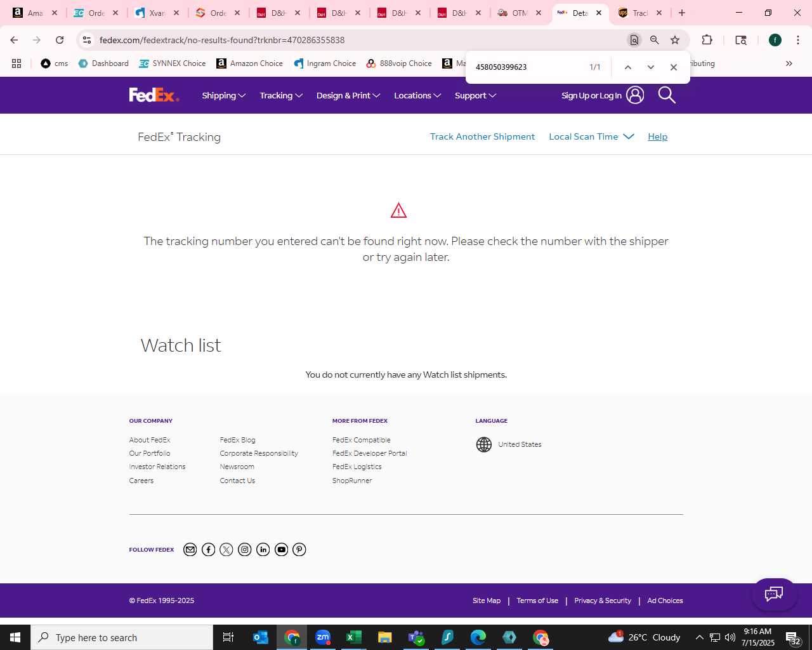Open the SYNNEX Choice bookmark

(173, 63)
